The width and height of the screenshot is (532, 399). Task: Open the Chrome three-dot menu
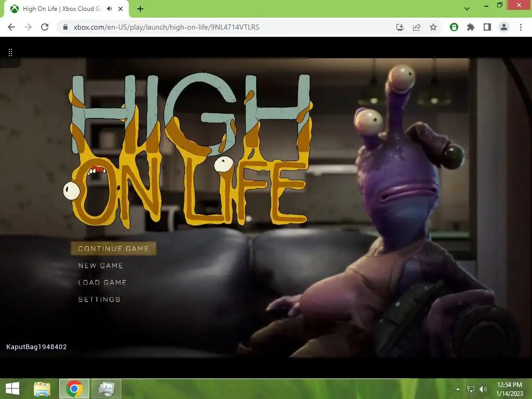pyautogui.click(x=521, y=27)
